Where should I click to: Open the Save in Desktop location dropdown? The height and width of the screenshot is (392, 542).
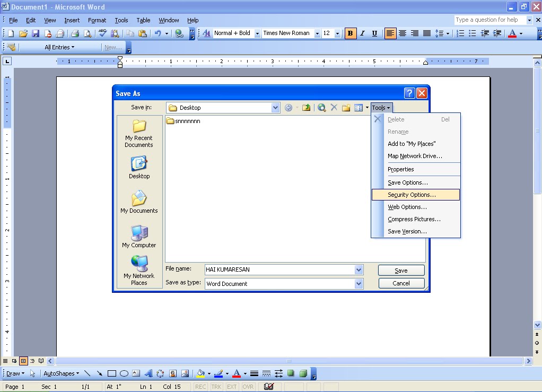(275, 108)
